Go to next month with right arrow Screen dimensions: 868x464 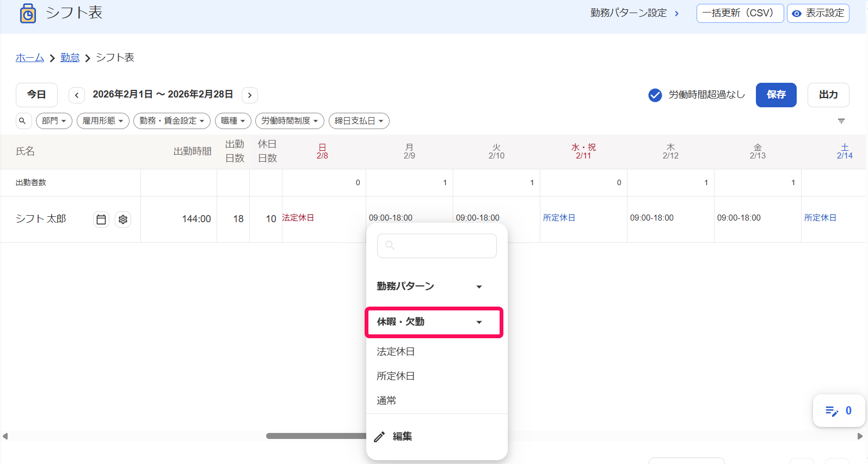pyautogui.click(x=250, y=95)
